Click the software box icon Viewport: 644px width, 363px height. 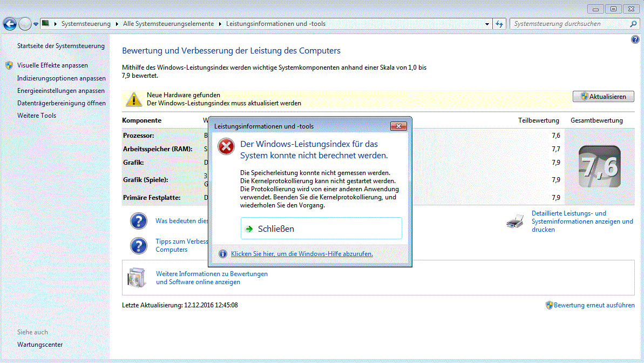pos(136,277)
